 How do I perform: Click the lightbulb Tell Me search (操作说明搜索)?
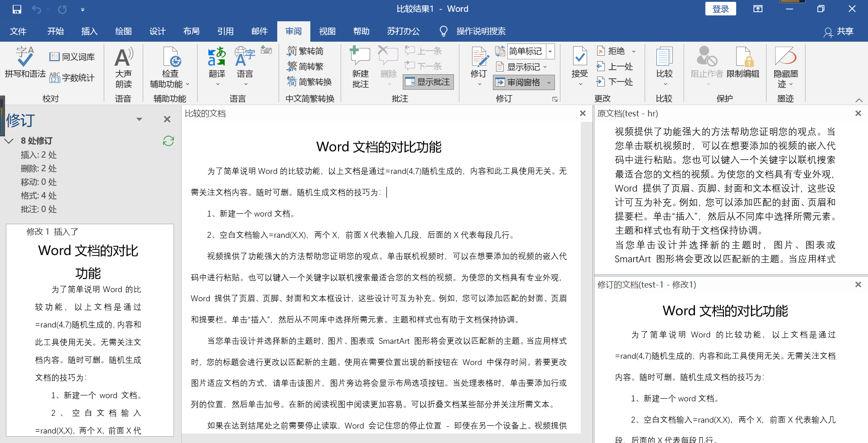[x=444, y=31]
